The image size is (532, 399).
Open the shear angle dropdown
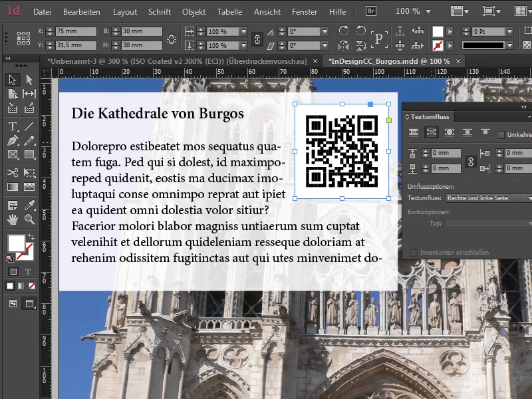point(325,45)
